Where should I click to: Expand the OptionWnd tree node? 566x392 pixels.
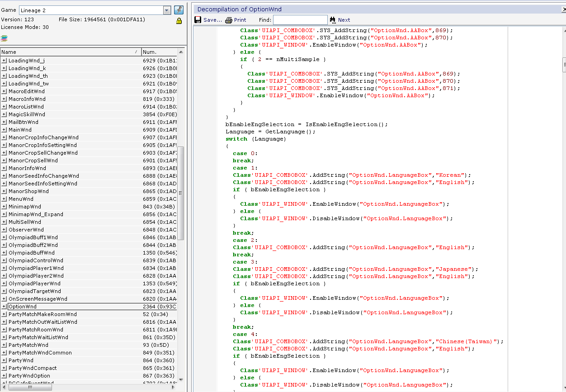(4, 307)
